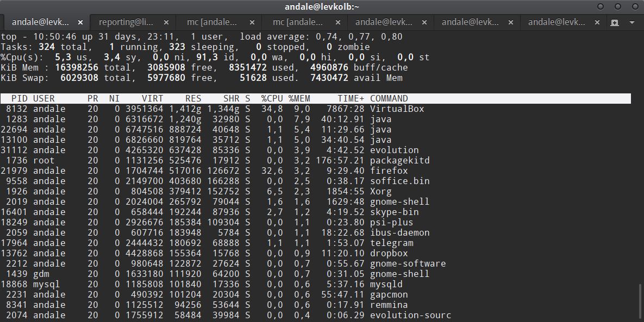The image size is (644, 322).
Task: Select the evolution-sourc process name
Action: tap(410, 315)
